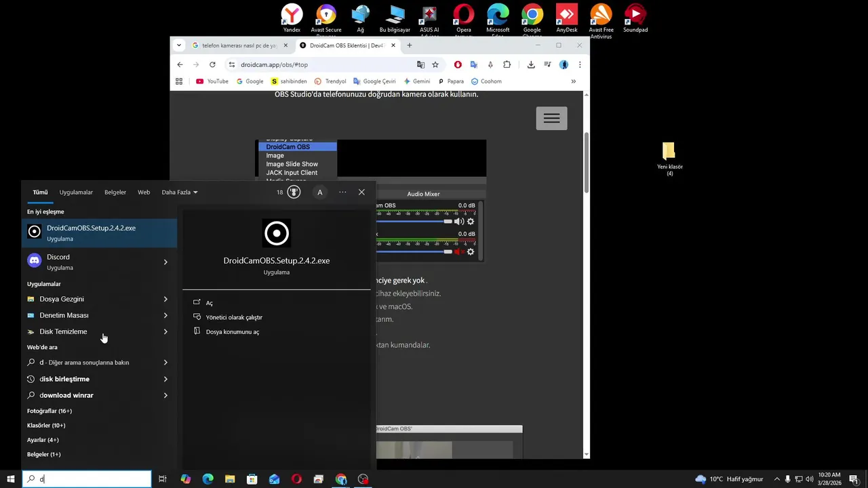The image size is (868, 488).
Task: Click 'Aç' to open the setup file
Action: (x=210, y=303)
